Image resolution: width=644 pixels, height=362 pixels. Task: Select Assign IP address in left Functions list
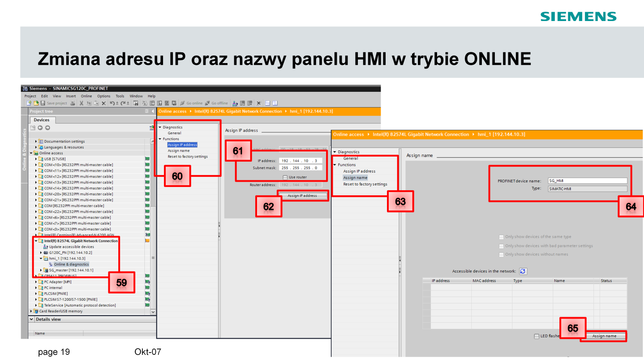182,145
